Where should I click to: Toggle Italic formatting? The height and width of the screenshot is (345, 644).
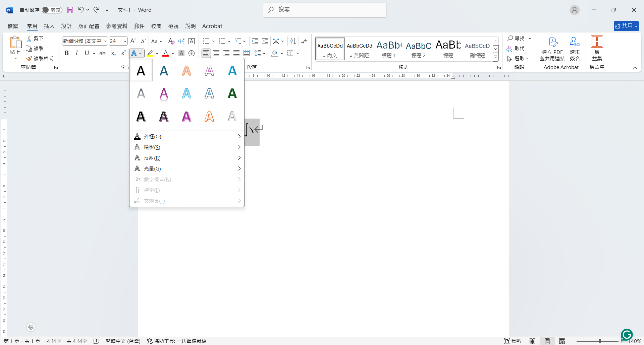[x=76, y=53]
